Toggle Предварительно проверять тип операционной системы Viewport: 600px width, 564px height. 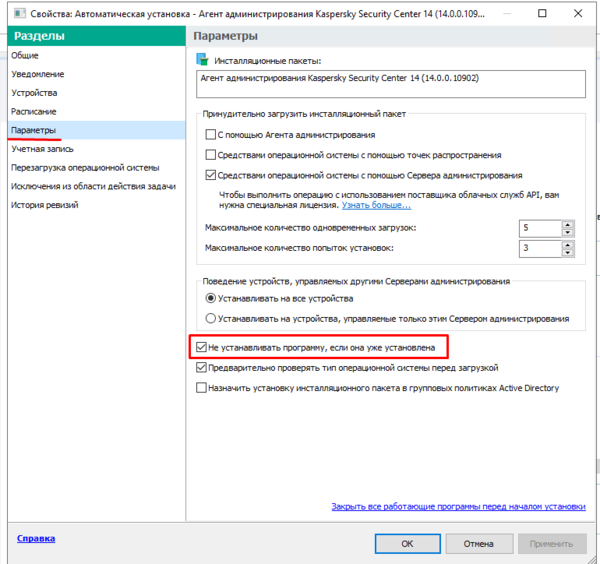point(201,367)
